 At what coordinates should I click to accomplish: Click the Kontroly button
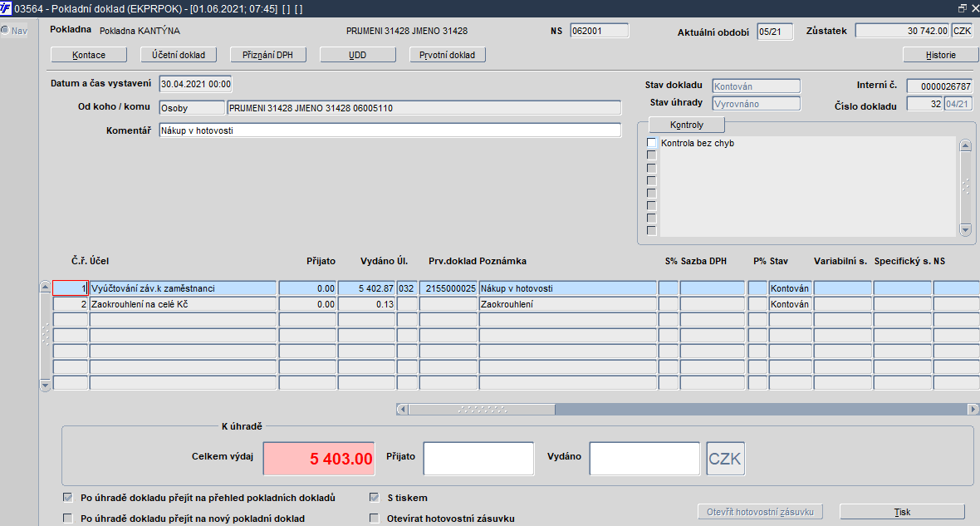click(x=687, y=125)
